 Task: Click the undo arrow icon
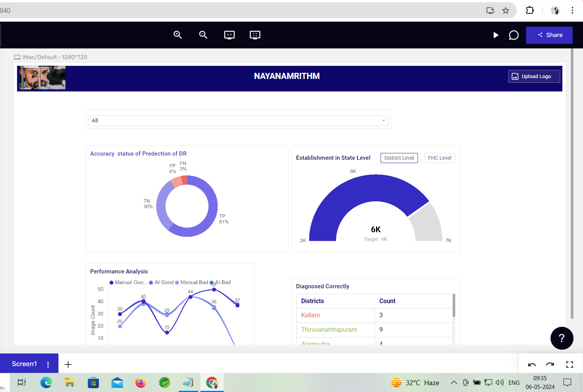(x=532, y=365)
